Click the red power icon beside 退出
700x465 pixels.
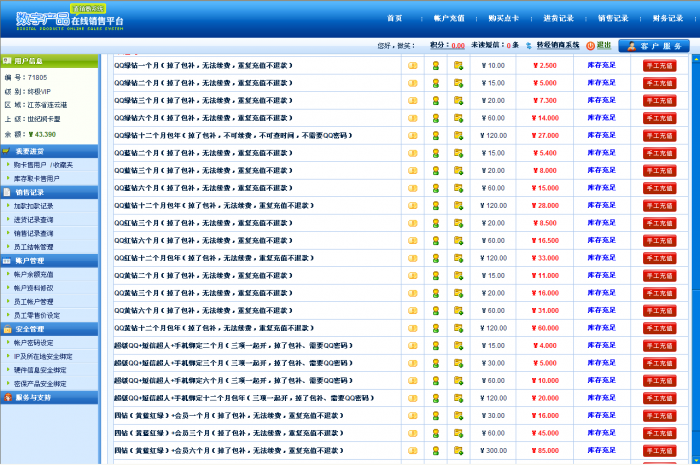click(590, 46)
